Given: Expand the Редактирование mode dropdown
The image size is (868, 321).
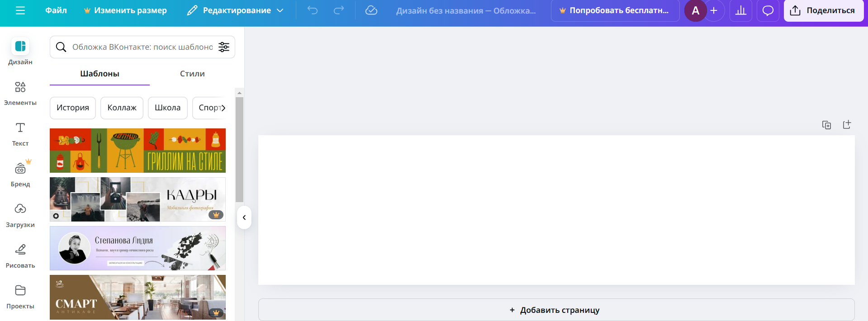Looking at the screenshot, I should pyautogui.click(x=236, y=10).
